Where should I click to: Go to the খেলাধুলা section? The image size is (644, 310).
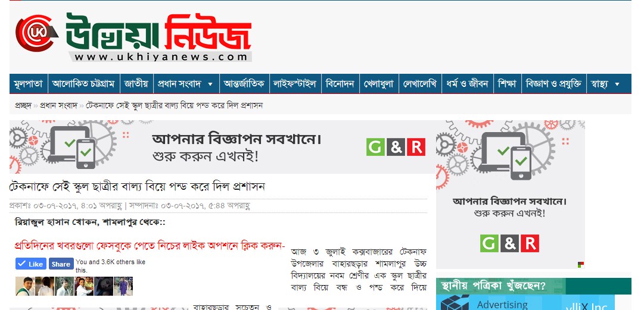click(x=379, y=84)
